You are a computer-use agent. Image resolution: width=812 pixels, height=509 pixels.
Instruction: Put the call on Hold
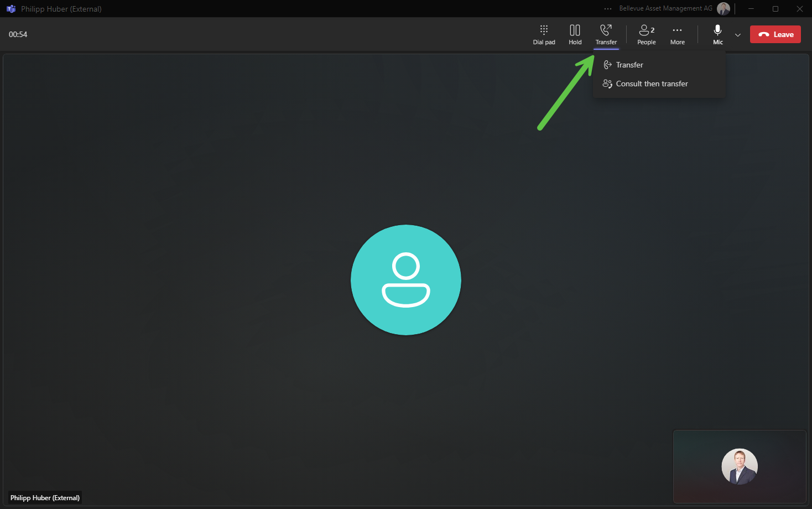[x=575, y=34]
